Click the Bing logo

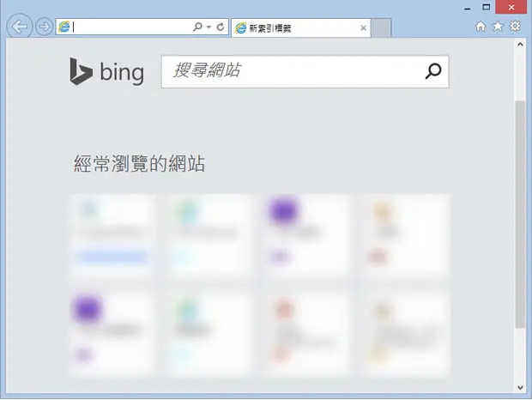pyautogui.click(x=107, y=71)
